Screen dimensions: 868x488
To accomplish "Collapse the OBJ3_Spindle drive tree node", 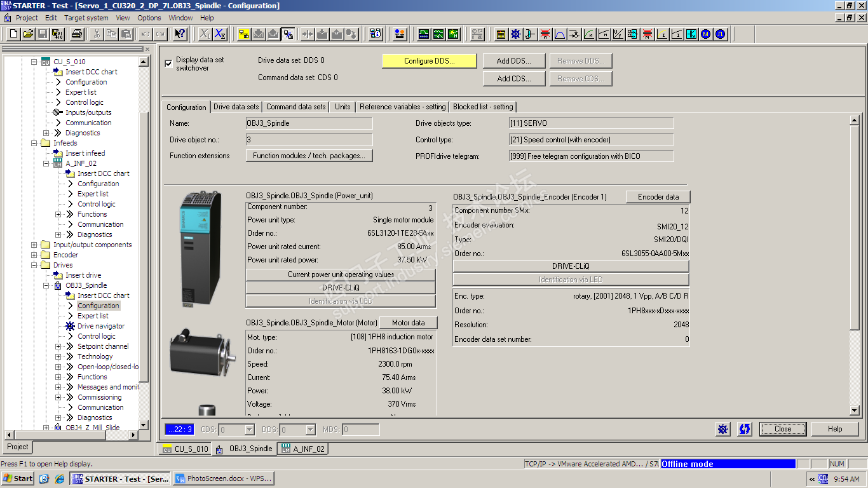I will 46,285.
